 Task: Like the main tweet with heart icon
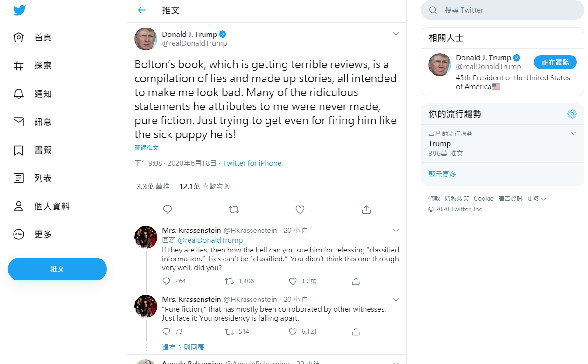[x=300, y=210]
